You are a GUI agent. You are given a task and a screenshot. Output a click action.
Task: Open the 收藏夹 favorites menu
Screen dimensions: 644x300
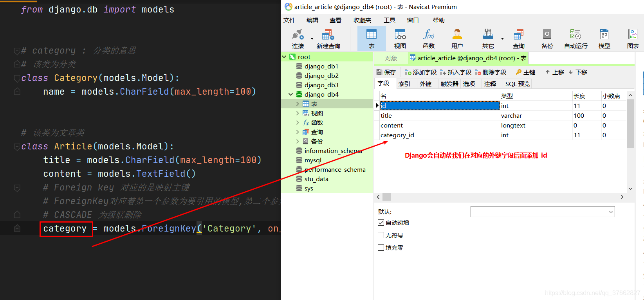(x=362, y=20)
